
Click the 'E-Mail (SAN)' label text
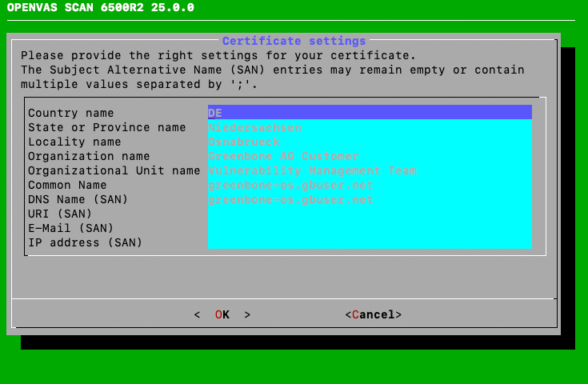[71, 228]
